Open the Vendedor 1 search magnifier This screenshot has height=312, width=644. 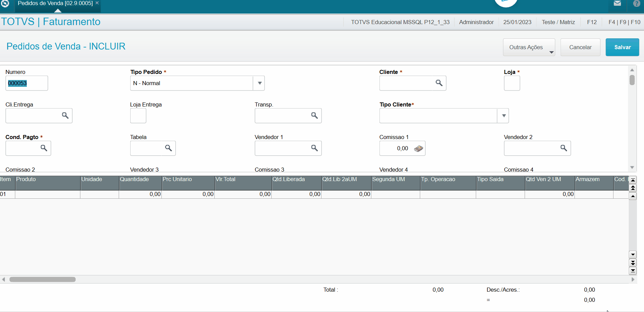(x=314, y=148)
